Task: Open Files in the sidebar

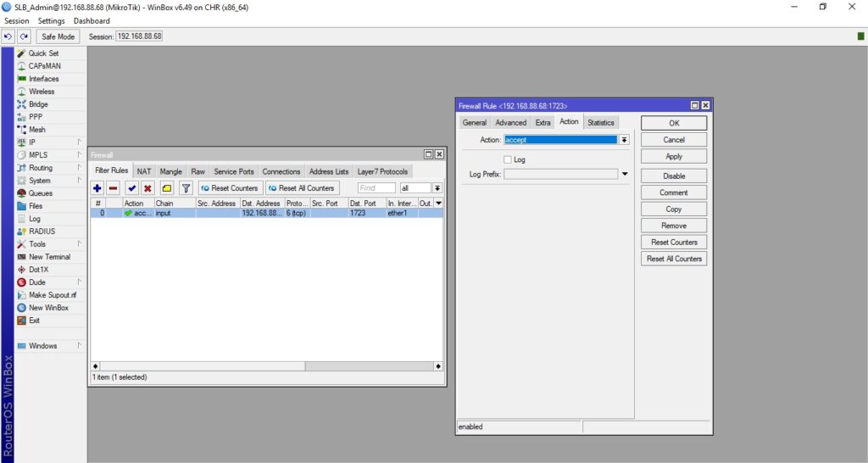Action: pyautogui.click(x=36, y=206)
